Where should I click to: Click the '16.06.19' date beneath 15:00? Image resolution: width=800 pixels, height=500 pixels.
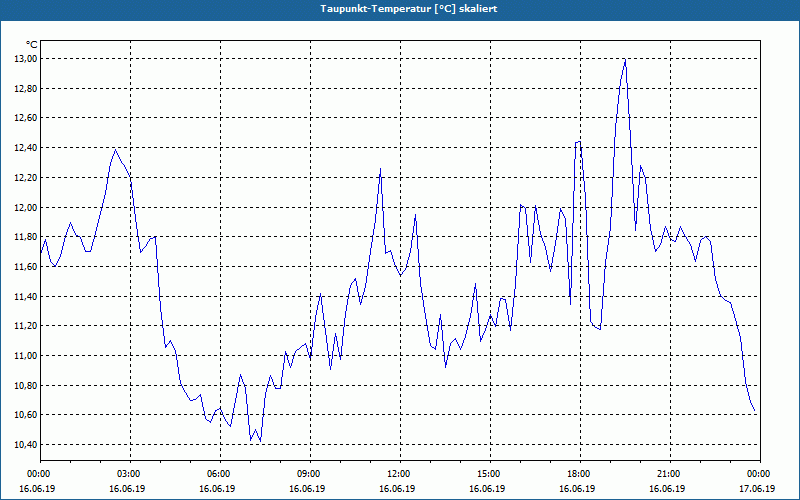[487, 488]
